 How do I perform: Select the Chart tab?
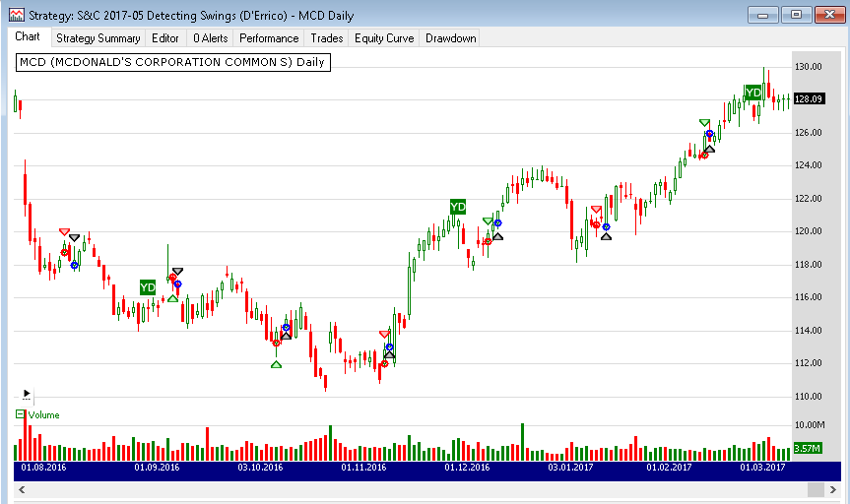(28, 37)
